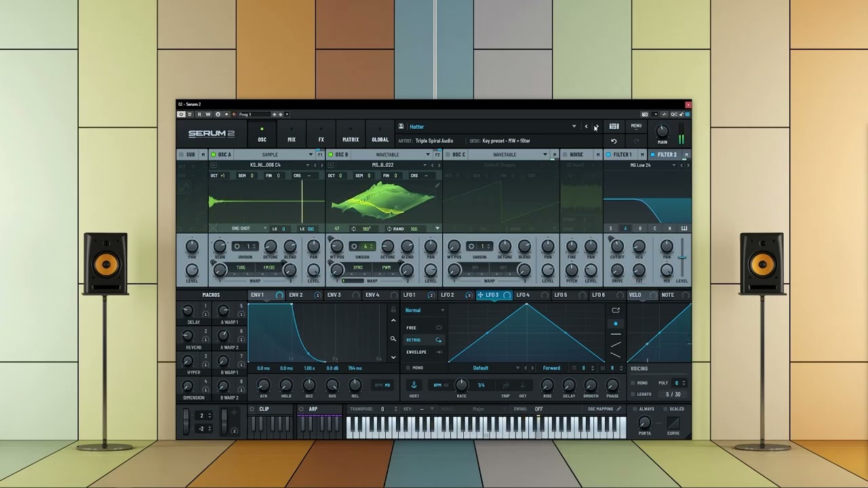
Task: Toggle OSC B on/off
Action: coord(331,155)
